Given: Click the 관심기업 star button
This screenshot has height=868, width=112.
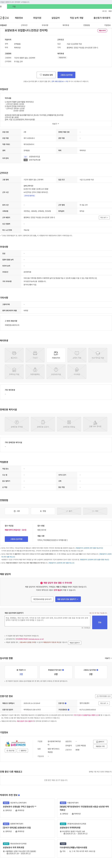Looking at the screenshot, I should coord(10,750).
